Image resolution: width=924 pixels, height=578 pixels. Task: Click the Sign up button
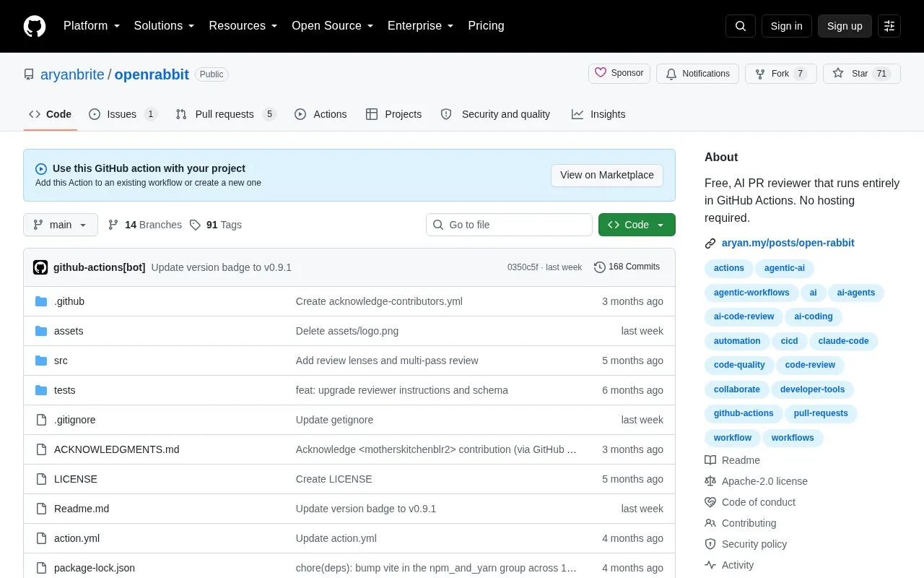click(845, 26)
